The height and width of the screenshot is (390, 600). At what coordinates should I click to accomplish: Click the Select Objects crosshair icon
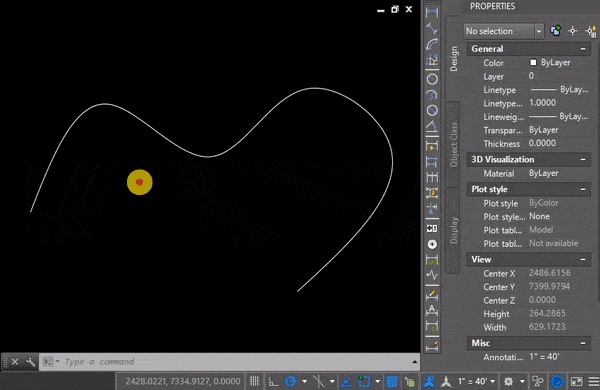coord(572,31)
